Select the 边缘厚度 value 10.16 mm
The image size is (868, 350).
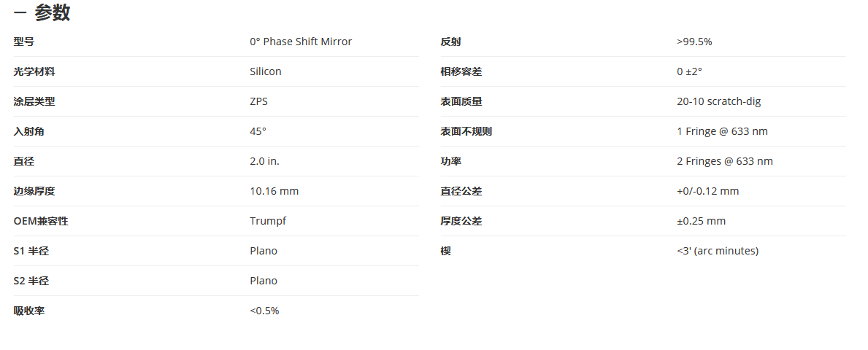click(274, 191)
